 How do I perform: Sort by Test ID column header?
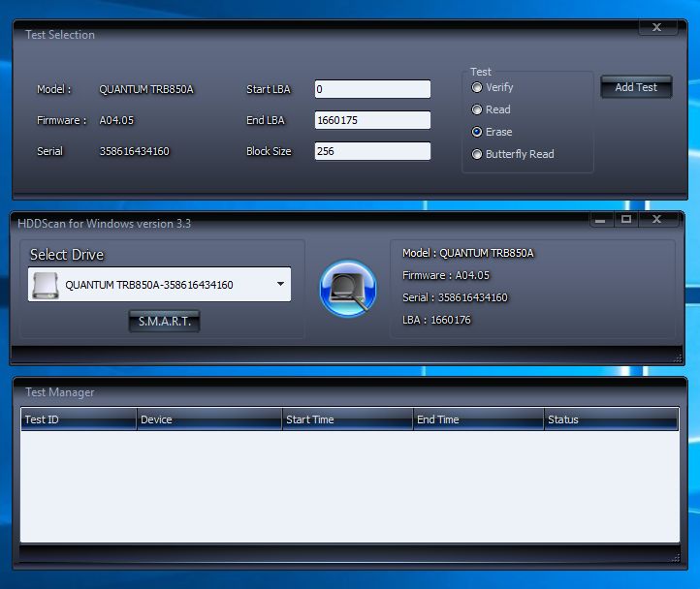(79, 419)
